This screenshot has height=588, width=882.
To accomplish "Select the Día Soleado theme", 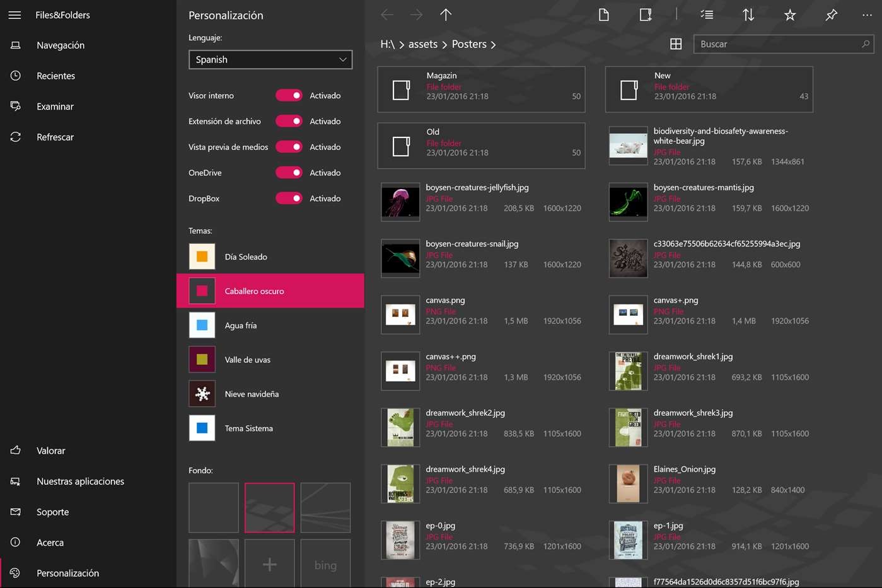I will pyautogui.click(x=270, y=257).
